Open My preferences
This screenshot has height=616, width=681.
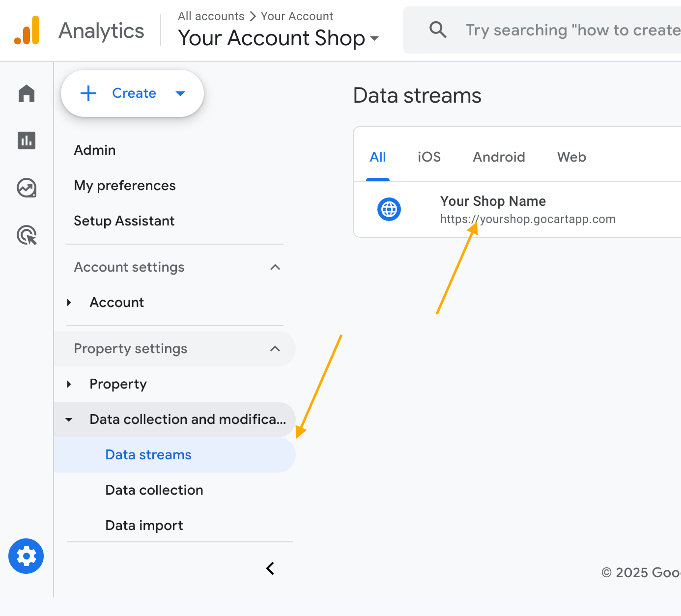coord(125,186)
